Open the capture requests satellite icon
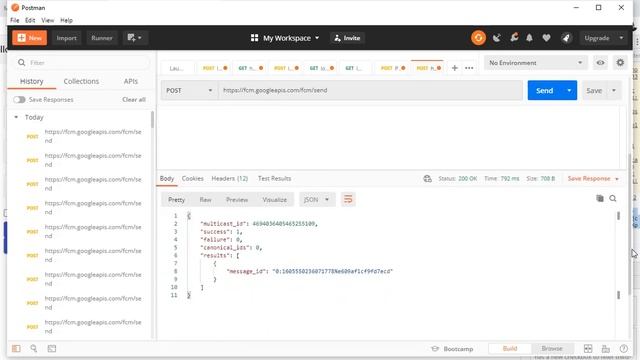The height and width of the screenshot is (360, 640). tap(496, 38)
